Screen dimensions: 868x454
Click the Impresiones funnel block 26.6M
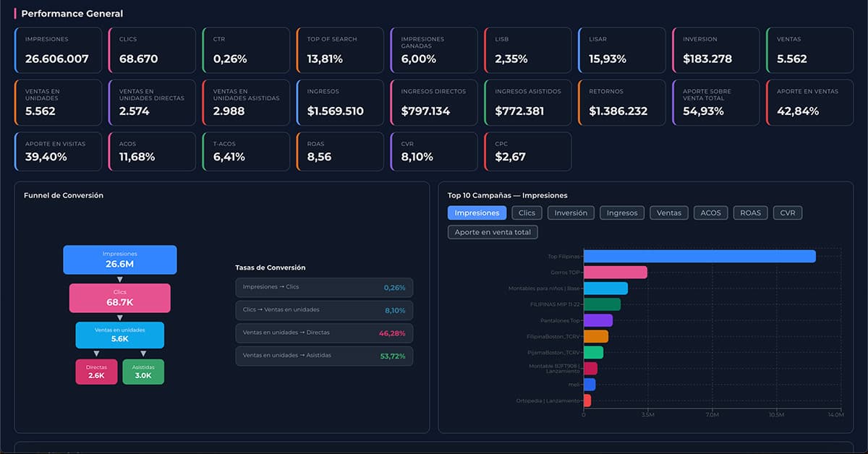pos(120,260)
